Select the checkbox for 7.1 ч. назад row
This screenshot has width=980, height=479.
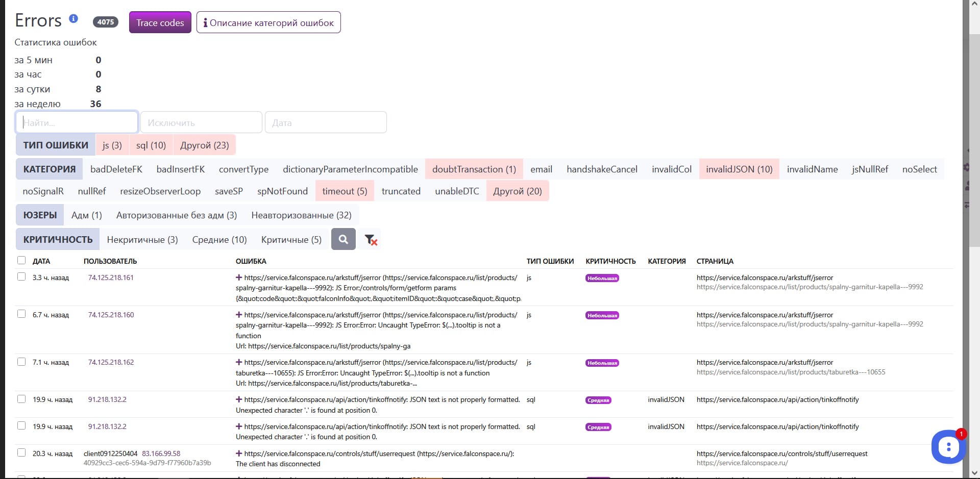[21, 362]
